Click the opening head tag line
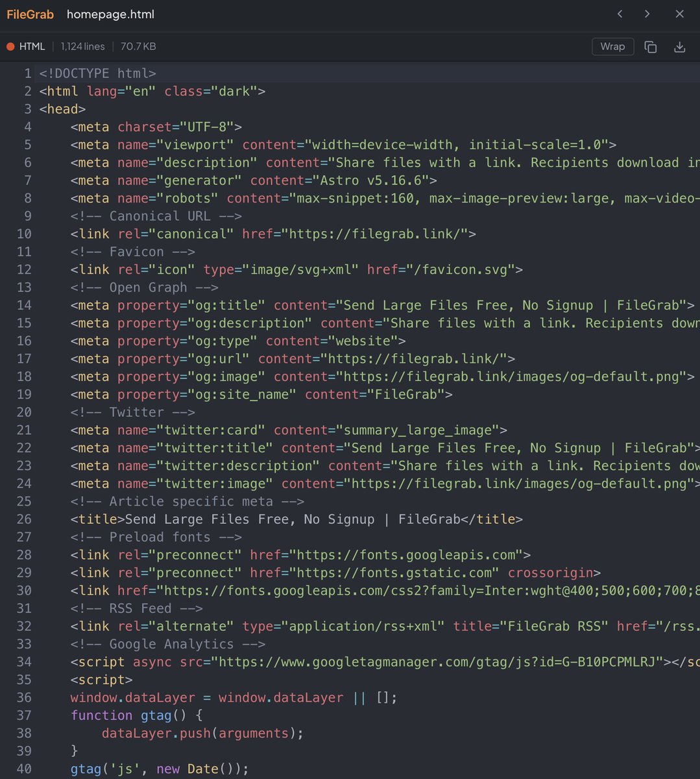This screenshot has width=700, height=779. pyautogui.click(x=62, y=109)
